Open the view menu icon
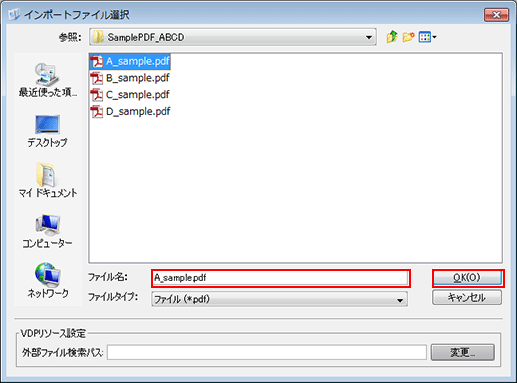The image size is (517, 383). pos(428,37)
